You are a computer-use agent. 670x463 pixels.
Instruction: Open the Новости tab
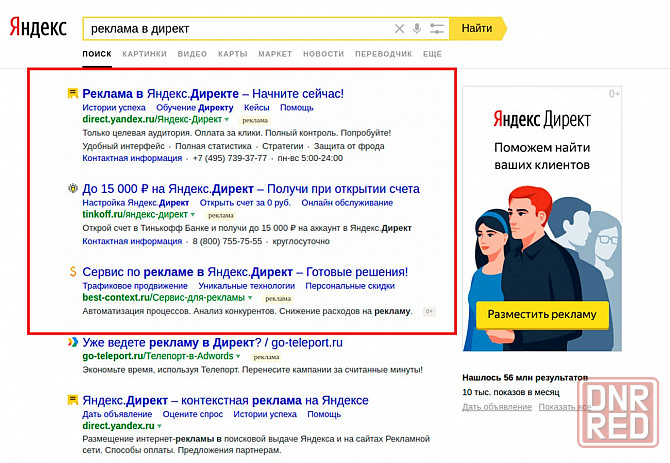tap(323, 53)
